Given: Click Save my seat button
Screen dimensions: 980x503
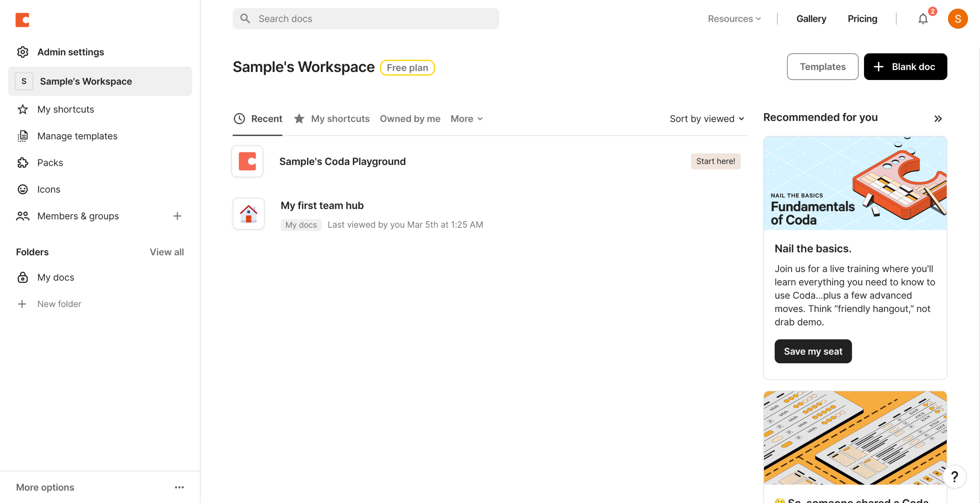Looking at the screenshot, I should [813, 351].
